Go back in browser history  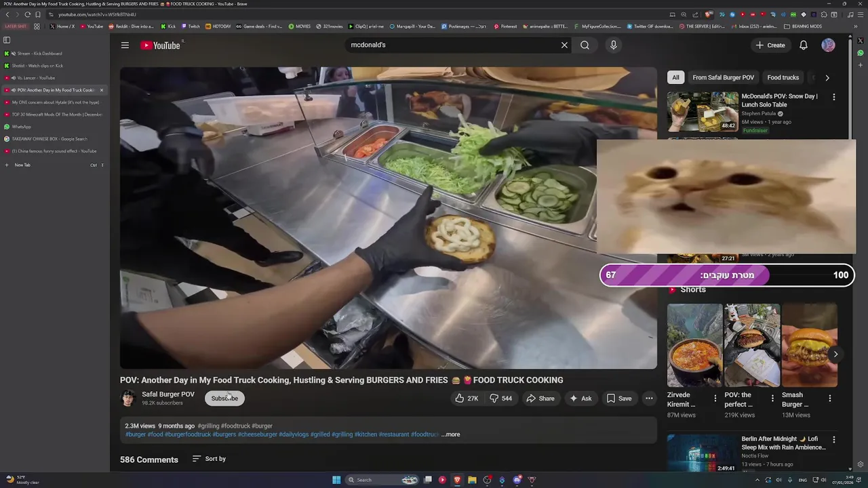(7, 14)
